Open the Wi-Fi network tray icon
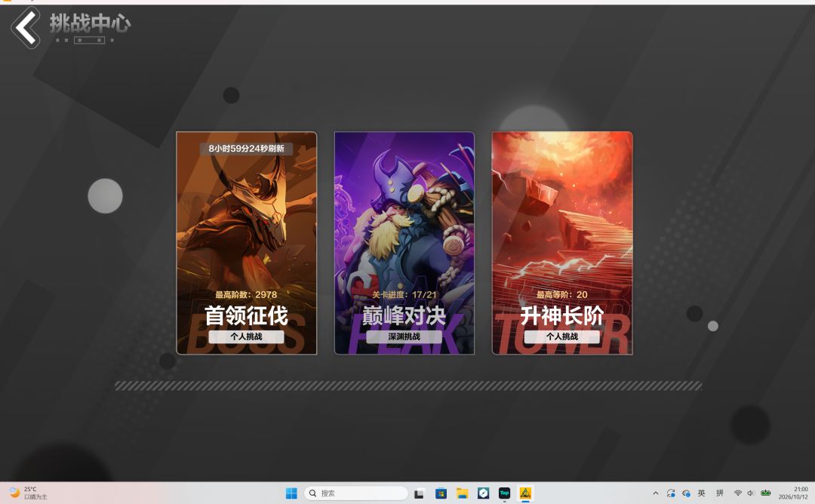Viewport: 815px width, 504px height. coord(737,493)
